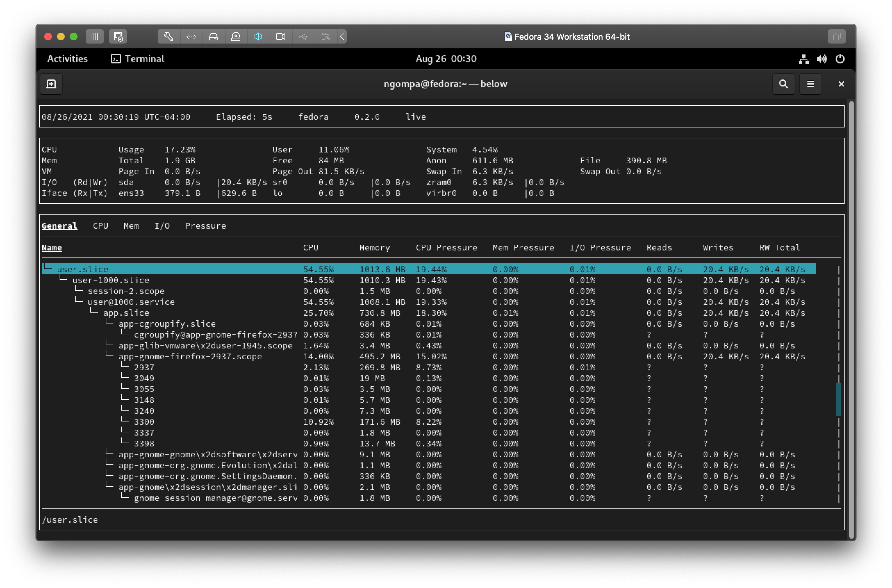Click the Mem Pressure column header
The height and width of the screenshot is (588, 892).
(x=523, y=248)
